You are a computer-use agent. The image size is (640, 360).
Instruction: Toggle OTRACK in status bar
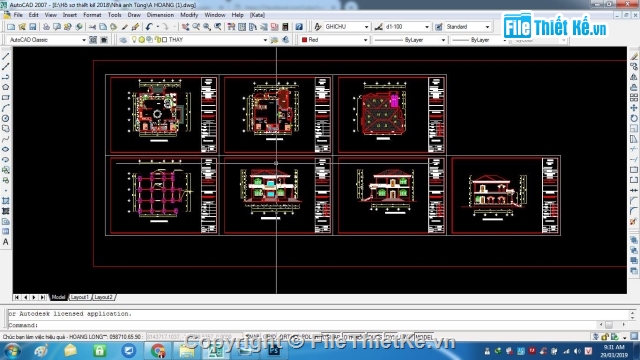point(353,337)
